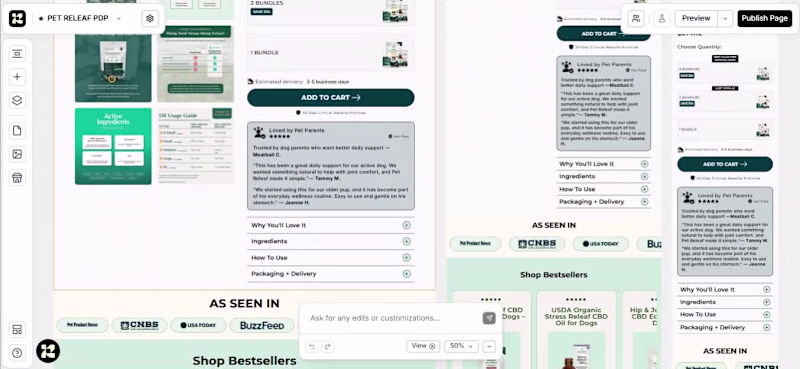800x369 pixels.
Task: Click the undo arrow in prompt bar
Action: tap(312, 346)
